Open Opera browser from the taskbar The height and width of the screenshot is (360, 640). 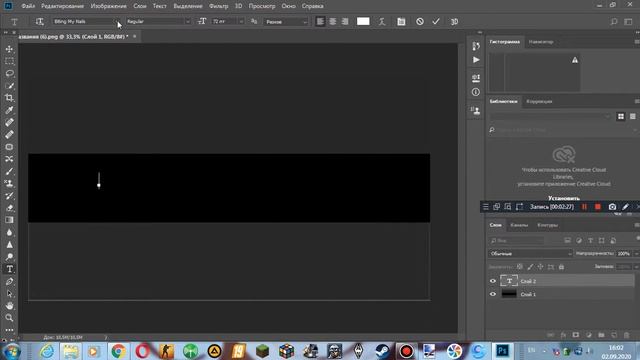(x=142, y=351)
